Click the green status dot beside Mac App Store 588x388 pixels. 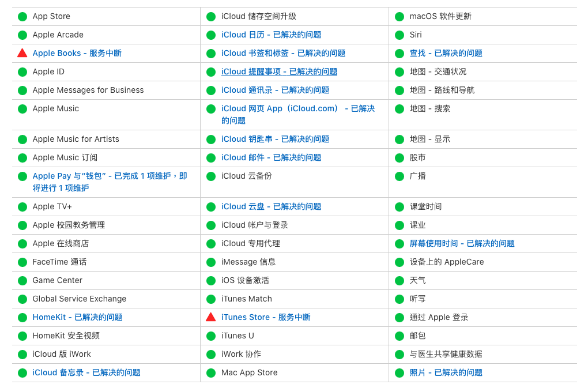tap(211, 372)
